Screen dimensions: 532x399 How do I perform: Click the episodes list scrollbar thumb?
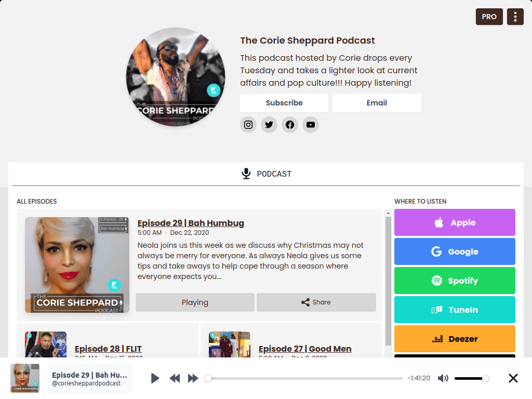388,281
